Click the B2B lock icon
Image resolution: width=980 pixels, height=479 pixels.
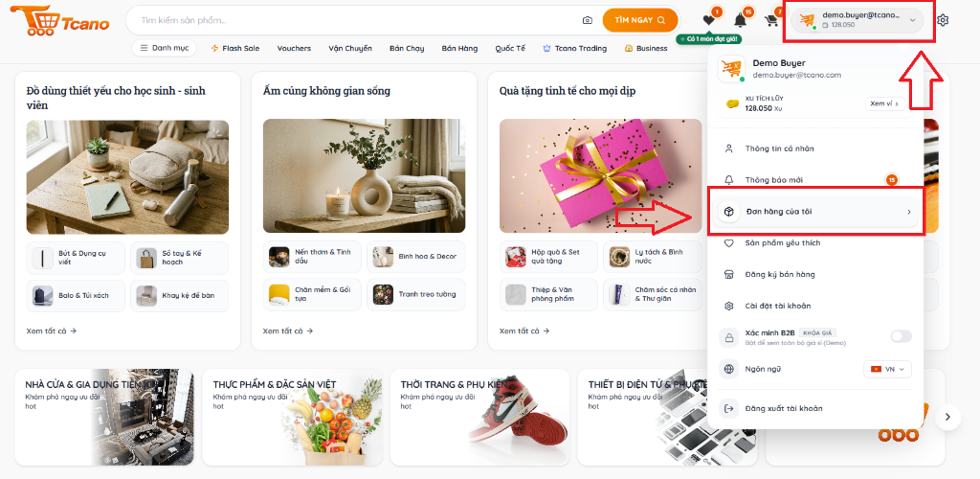pos(728,337)
